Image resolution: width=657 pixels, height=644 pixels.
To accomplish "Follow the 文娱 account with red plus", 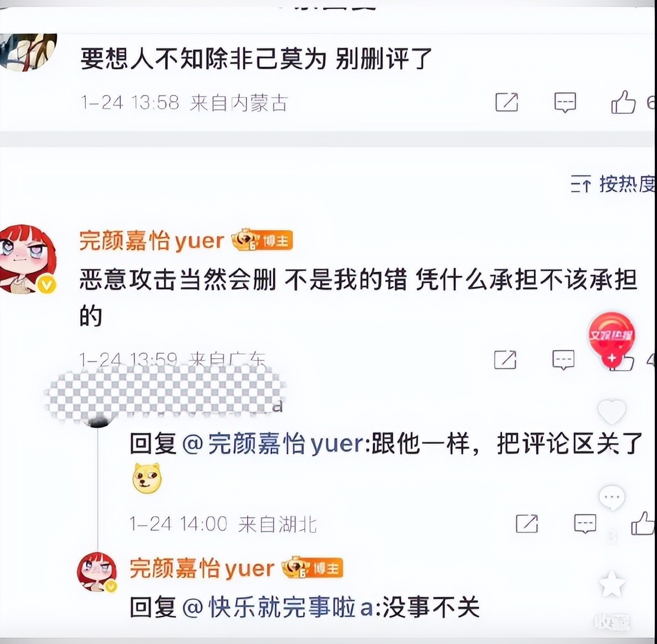I will pos(612,358).
